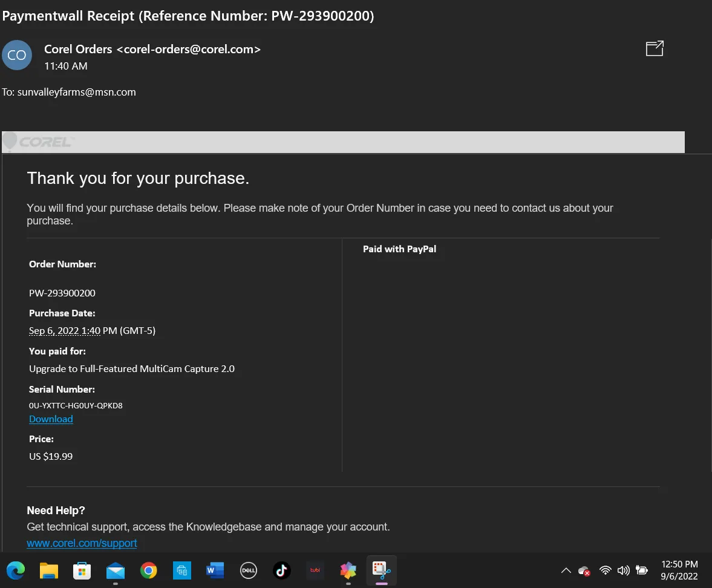Launch Microsoft Store from taskbar
712x588 pixels.
click(82, 570)
